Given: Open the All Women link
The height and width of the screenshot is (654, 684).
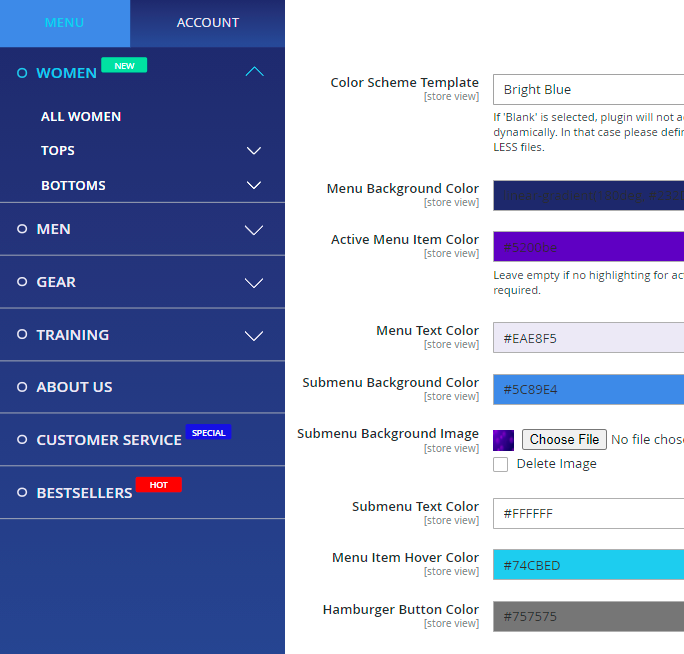Looking at the screenshot, I should coord(81,117).
